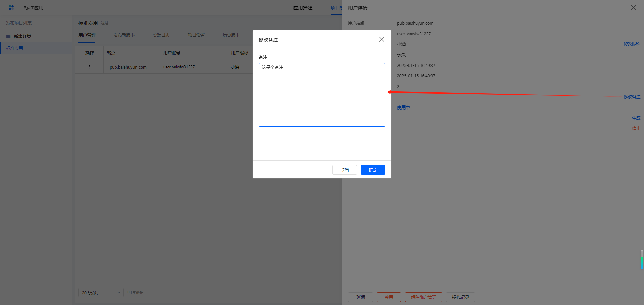The height and width of the screenshot is (305, 644).
Task: Open the 20 条/页 page size dropdown
Action: point(101,293)
